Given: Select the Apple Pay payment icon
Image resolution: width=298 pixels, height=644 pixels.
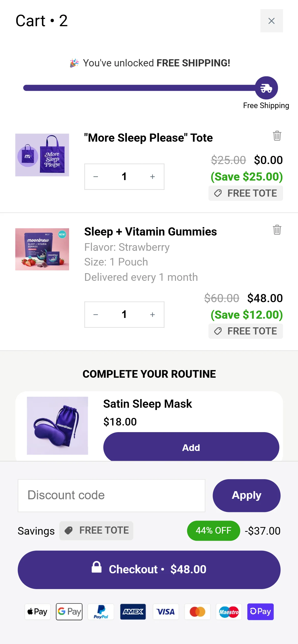Looking at the screenshot, I should [37, 612].
